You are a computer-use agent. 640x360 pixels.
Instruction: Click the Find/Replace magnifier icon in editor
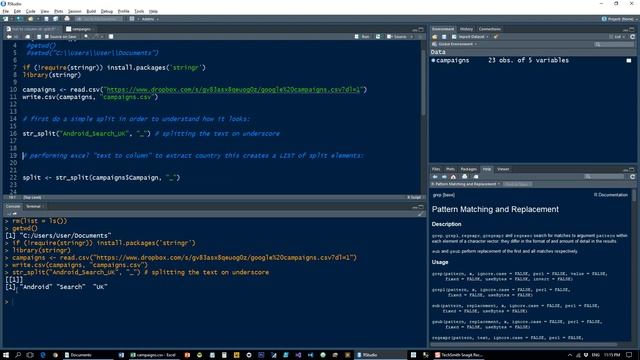(86, 37)
